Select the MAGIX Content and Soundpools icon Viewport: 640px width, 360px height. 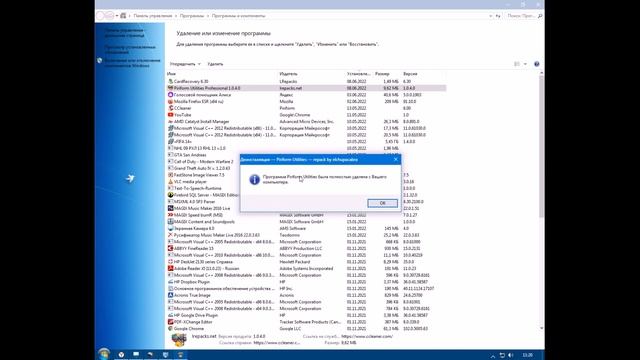(170, 222)
